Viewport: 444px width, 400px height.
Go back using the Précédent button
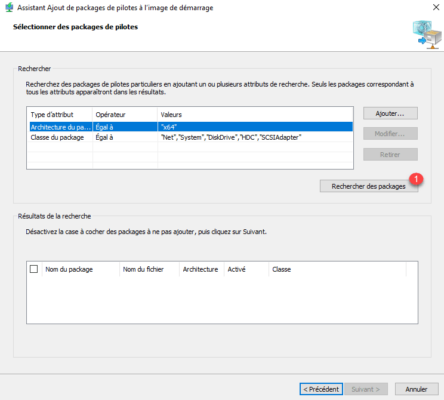321,389
